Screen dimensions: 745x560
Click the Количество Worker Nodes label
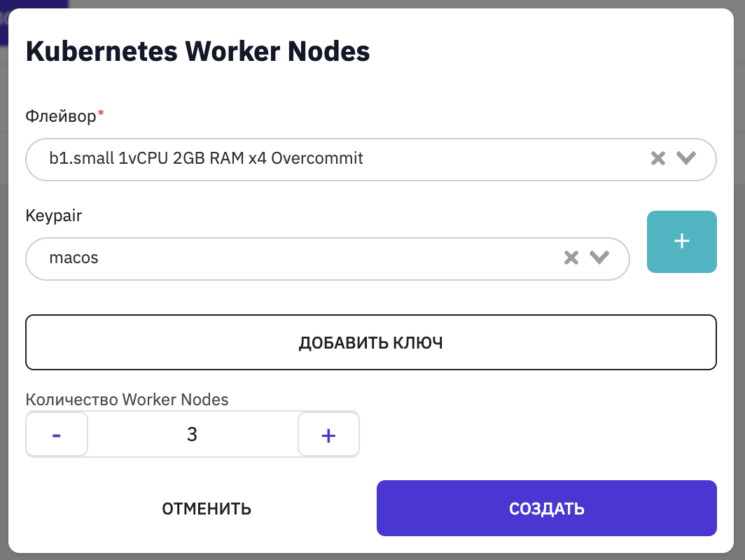(127, 400)
